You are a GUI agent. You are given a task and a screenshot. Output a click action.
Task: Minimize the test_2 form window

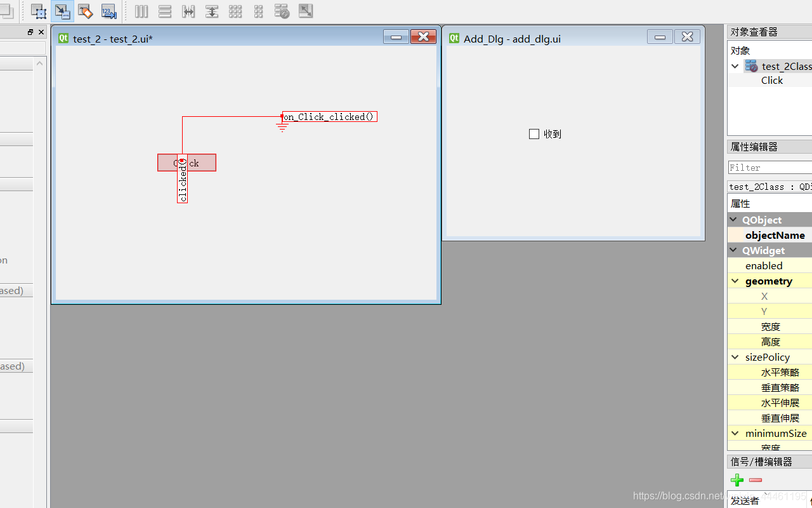pos(396,37)
